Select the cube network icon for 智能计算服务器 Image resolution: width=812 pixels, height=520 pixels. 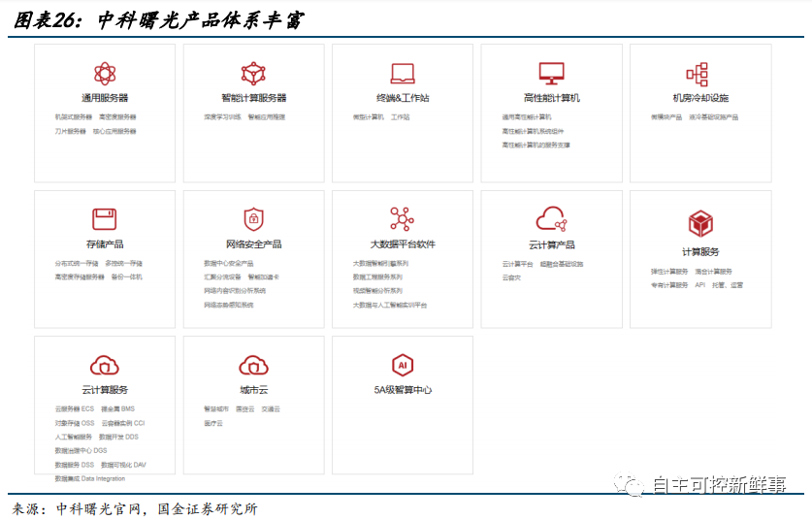[x=253, y=74]
